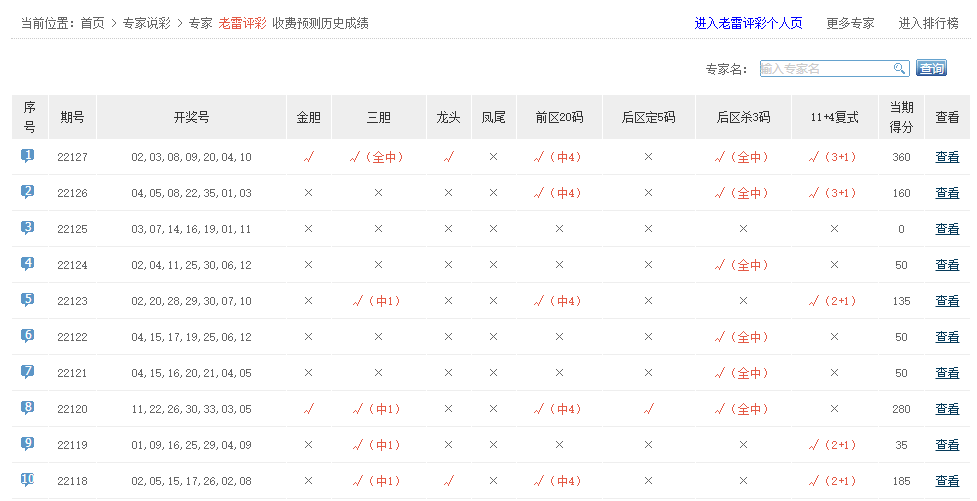Click 查看 for issue 22118
The image size is (977, 501).
947,481
